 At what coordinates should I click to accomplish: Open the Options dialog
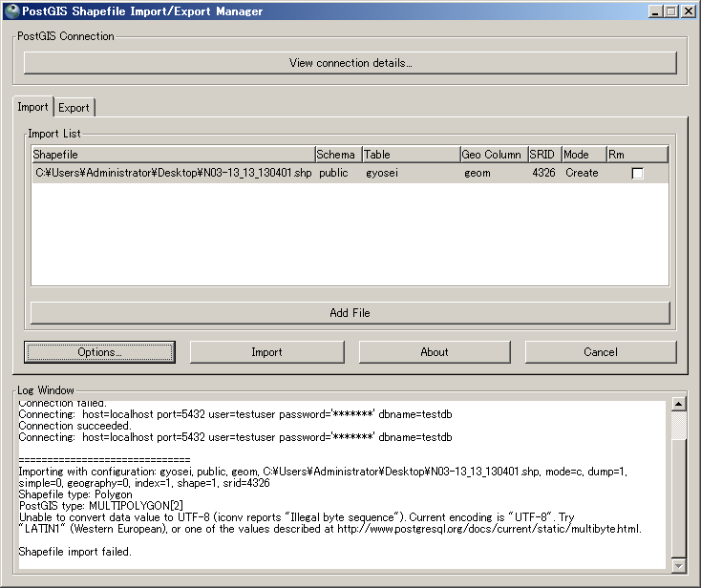(x=99, y=352)
